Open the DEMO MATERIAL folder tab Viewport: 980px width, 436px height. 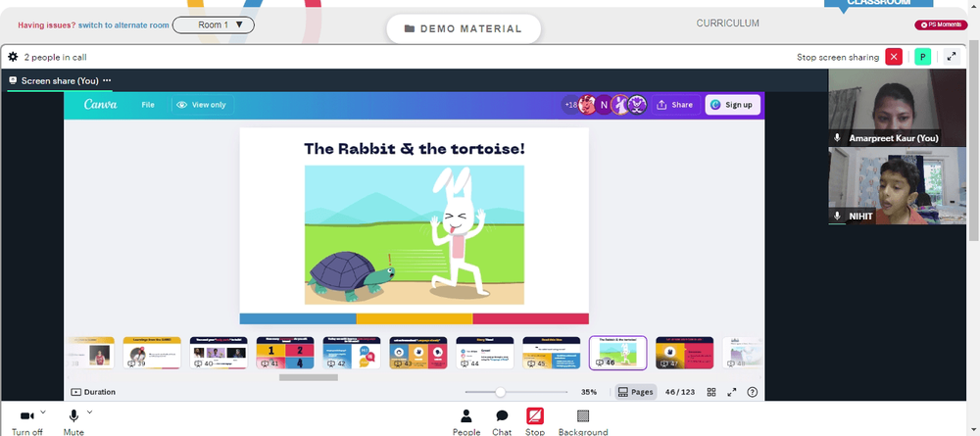(464, 28)
